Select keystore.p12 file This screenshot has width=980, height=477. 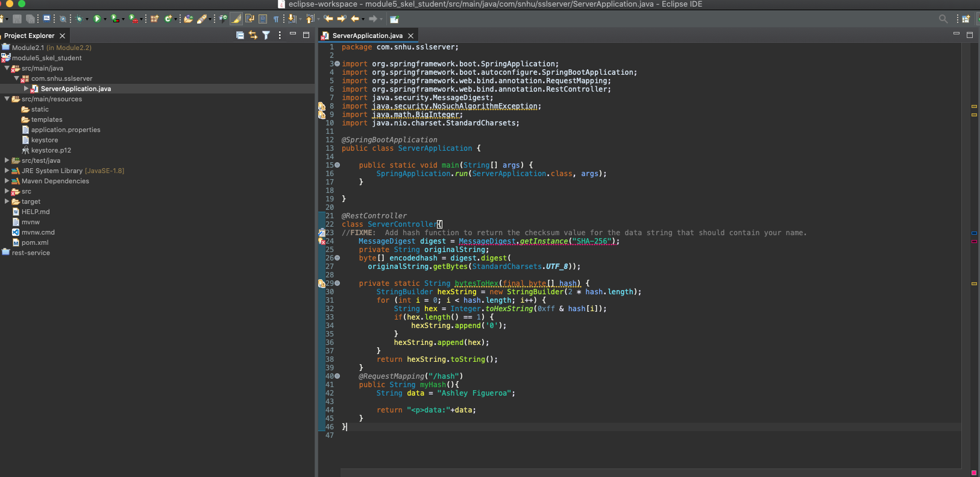(x=51, y=150)
